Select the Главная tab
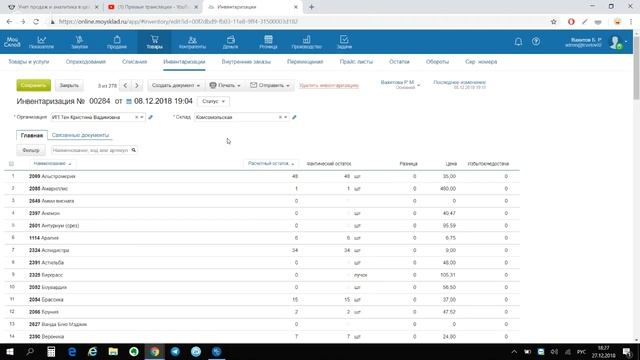The image size is (640, 360). [32, 135]
